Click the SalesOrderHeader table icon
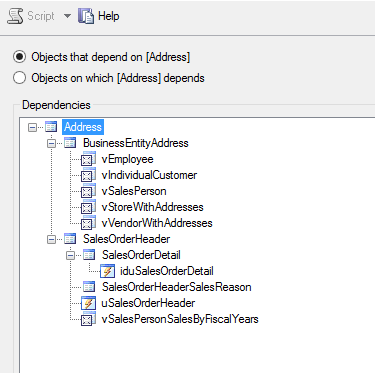The height and width of the screenshot is (373, 375). 70,239
